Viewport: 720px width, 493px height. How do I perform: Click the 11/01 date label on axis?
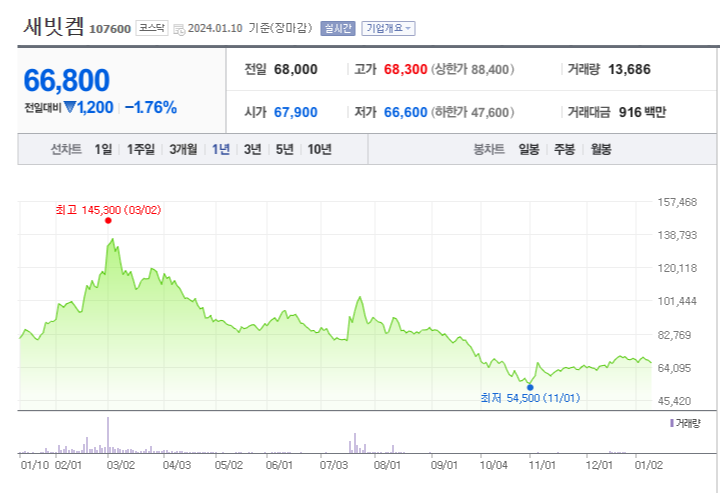click(x=542, y=465)
